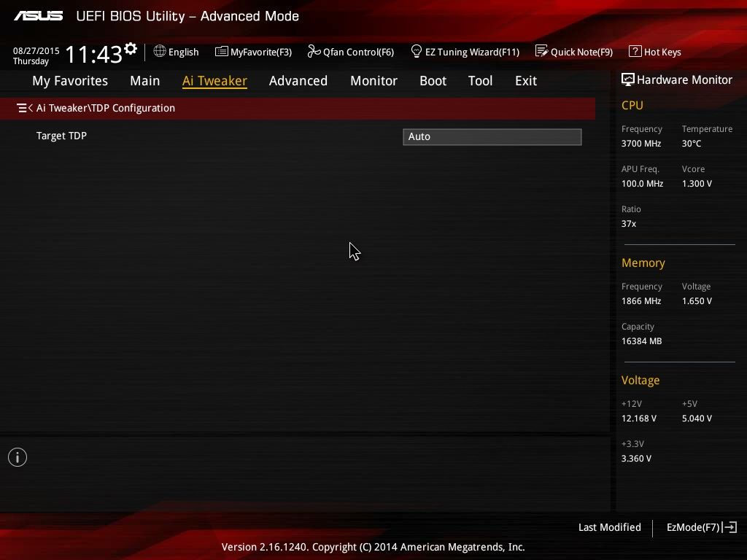The image size is (747, 560).
Task: Open MyFavorite(F3) label
Action: pyautogui.click(x=261, y=52)
